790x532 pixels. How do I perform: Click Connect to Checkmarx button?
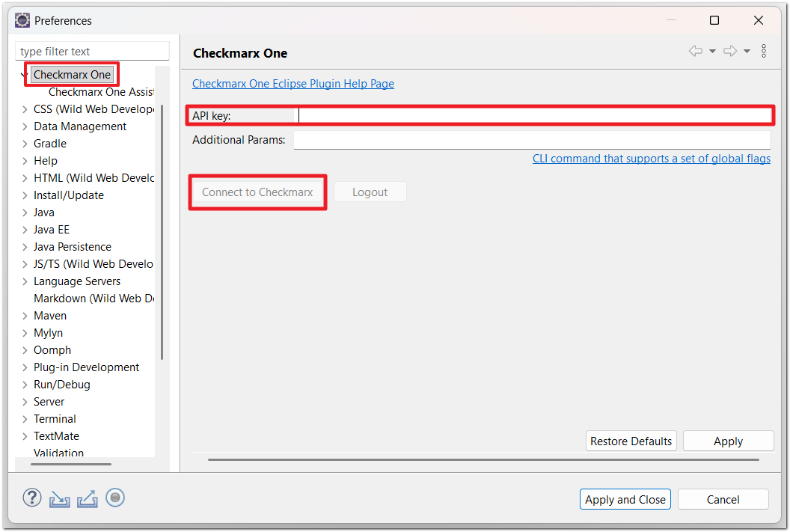257,192
